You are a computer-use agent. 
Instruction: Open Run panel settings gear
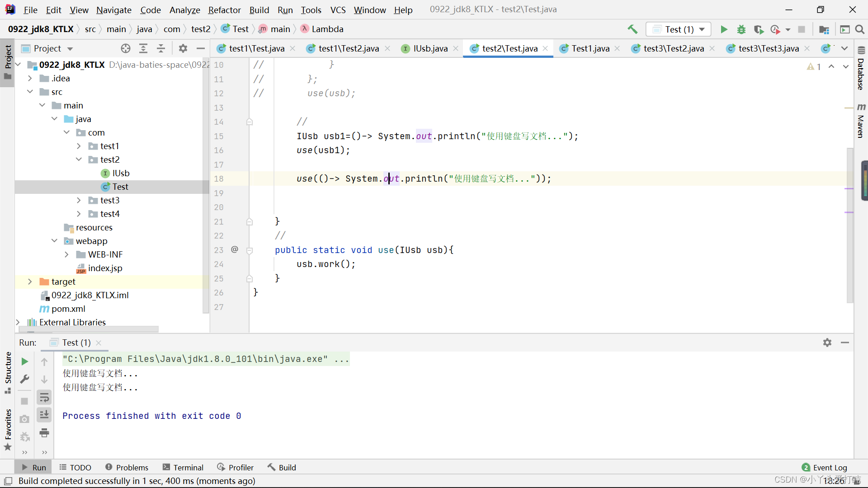[827, 343]
